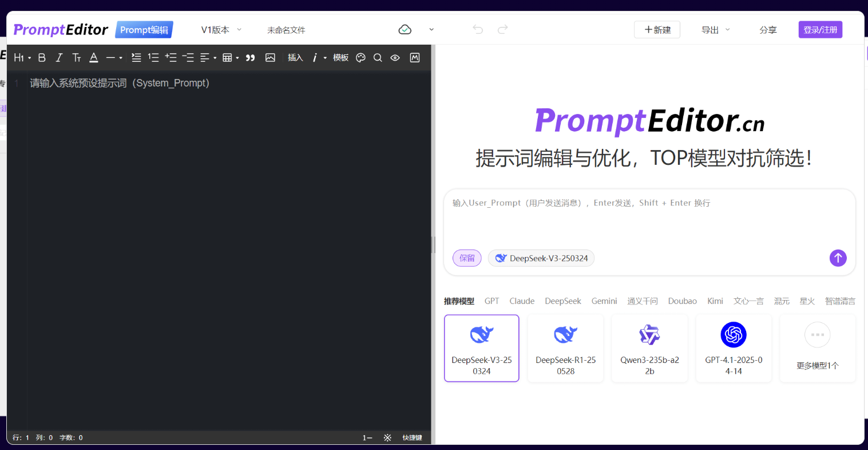Switch to the Gemini model tab
Viewport: 868px width, 450px height.
(x=604, y=301)
